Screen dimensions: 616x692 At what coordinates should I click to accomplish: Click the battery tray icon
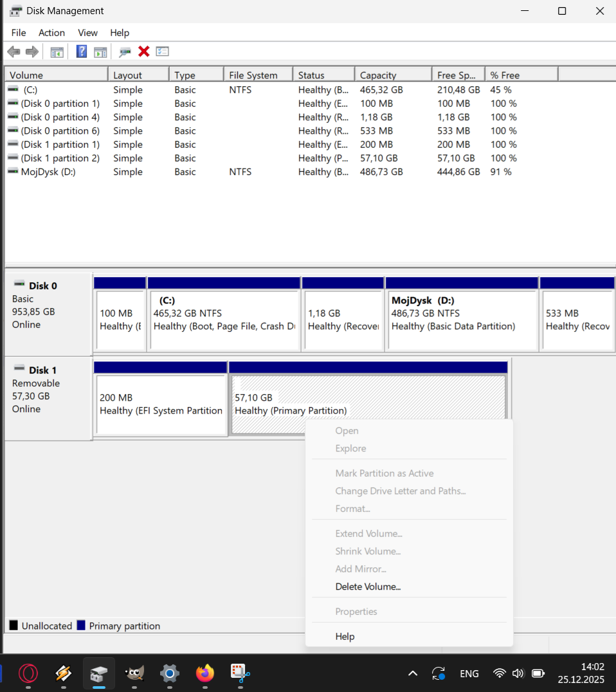[538, 673]
